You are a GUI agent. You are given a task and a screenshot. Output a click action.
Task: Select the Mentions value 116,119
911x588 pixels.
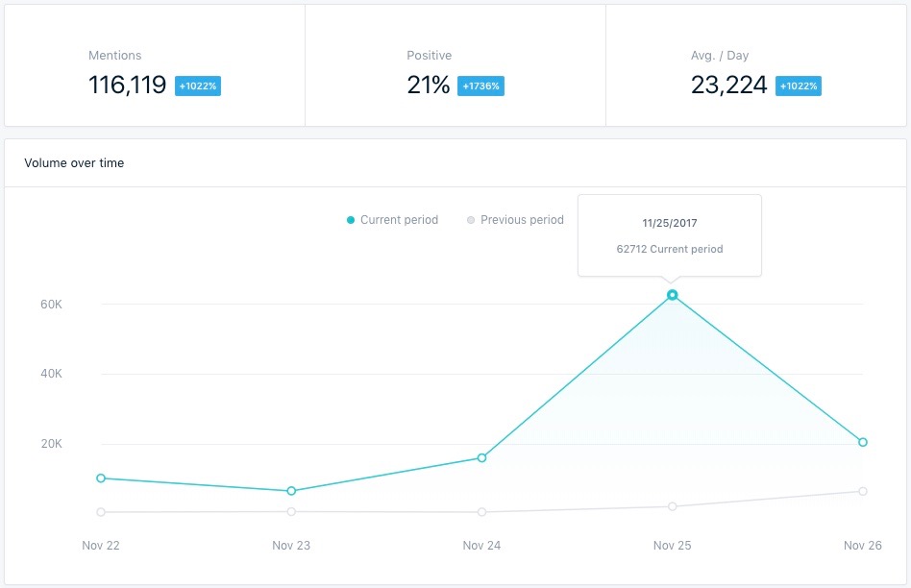coord(127,85)
